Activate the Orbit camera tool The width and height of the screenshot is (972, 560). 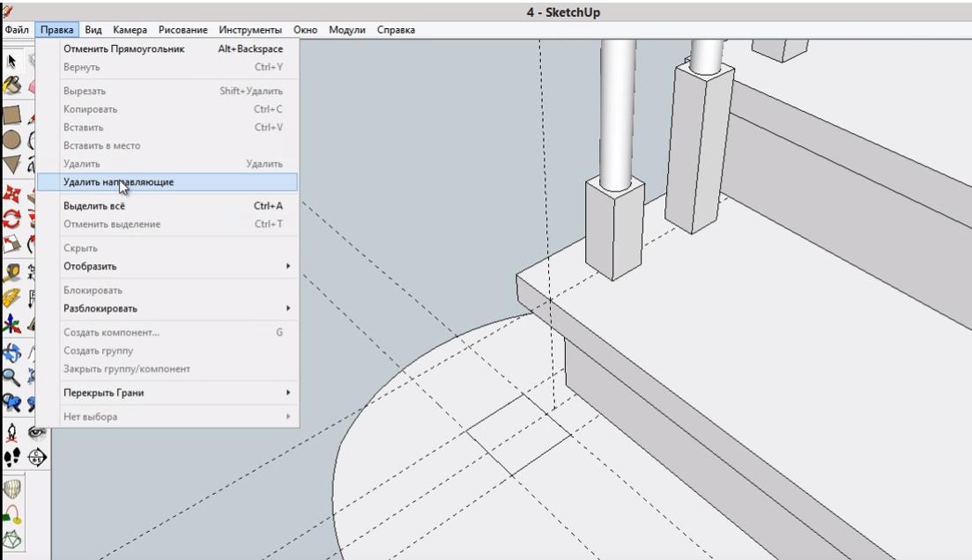(x=11, y=352)
